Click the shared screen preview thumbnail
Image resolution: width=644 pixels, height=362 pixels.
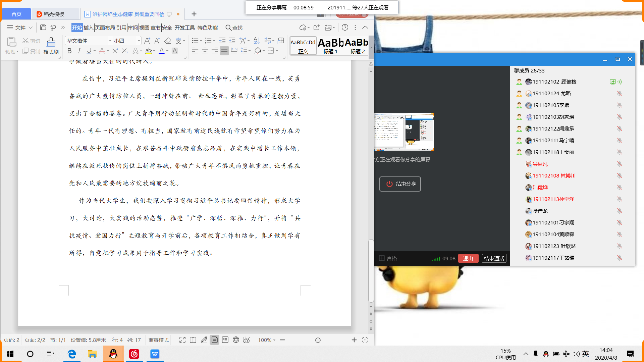404,132
